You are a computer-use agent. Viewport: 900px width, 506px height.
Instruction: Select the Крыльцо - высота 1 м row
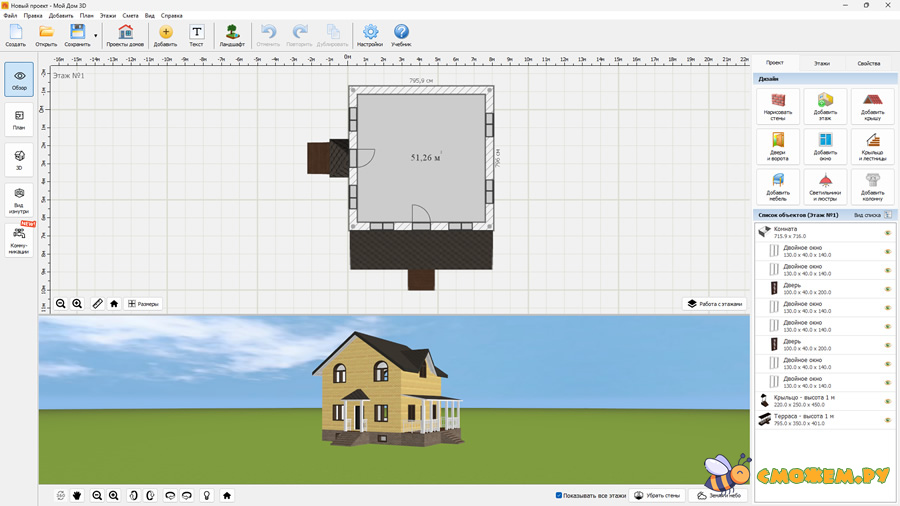[x=825, y=400]
